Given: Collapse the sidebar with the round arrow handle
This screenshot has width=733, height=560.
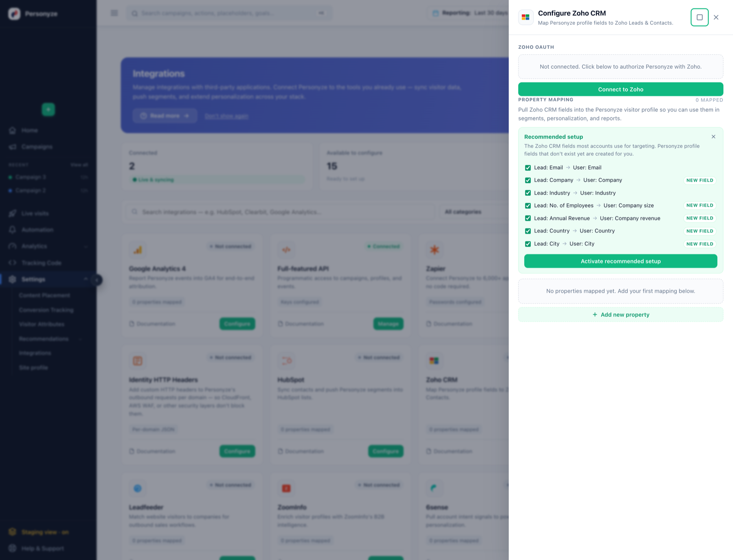Looking at the screenshot, I should click(97, 280).
